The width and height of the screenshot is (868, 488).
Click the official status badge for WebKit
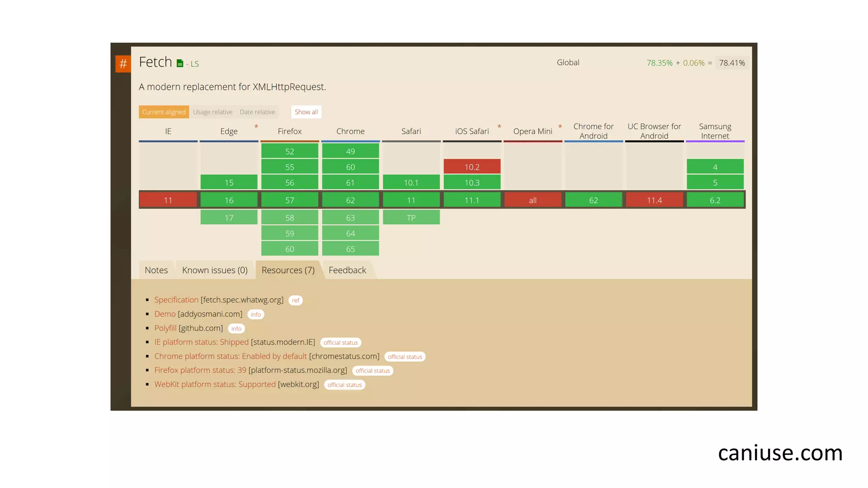click(x=344, y=385)
